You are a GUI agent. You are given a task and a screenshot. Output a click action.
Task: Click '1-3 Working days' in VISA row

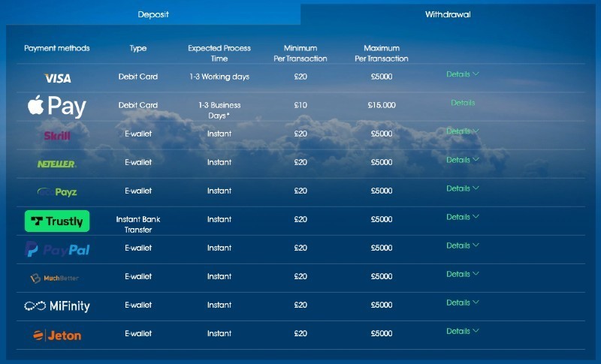click(219, 77)
